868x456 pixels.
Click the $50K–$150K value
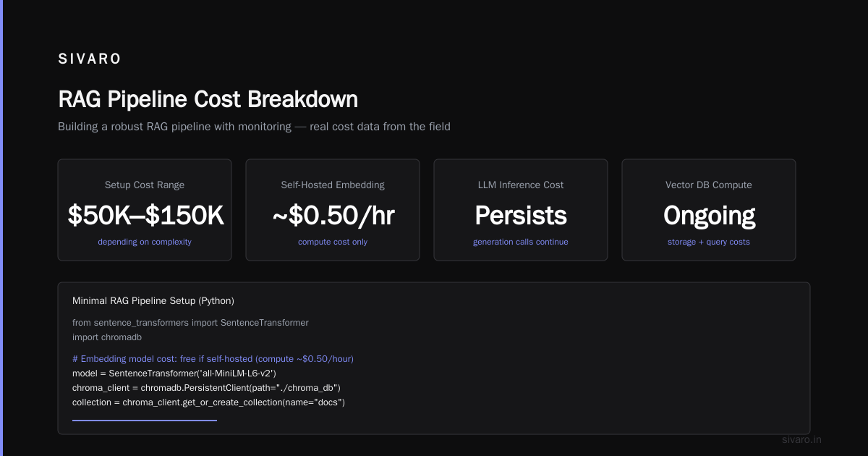tap(145, 216)
